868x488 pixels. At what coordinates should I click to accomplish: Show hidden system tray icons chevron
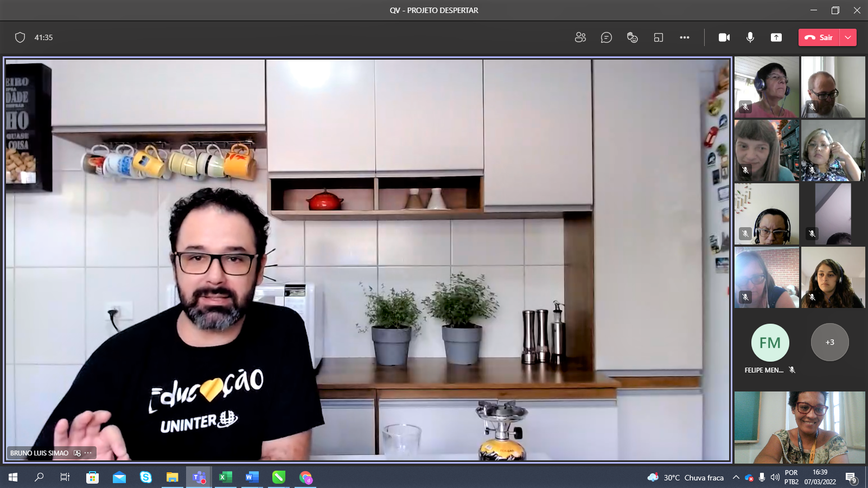pos(736,477)
